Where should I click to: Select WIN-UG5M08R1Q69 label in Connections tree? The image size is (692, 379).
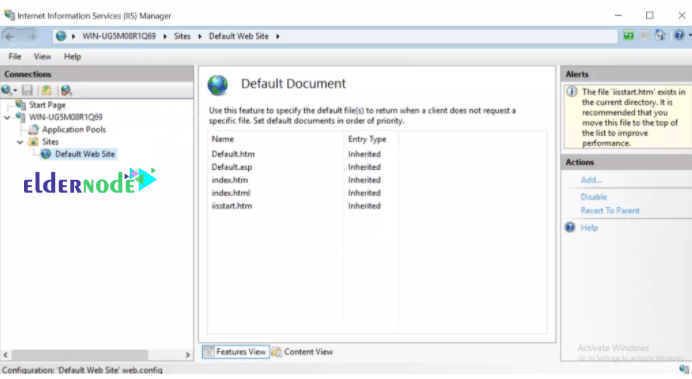[66, 117]
